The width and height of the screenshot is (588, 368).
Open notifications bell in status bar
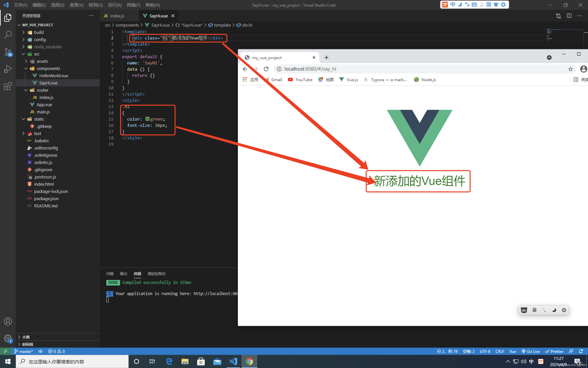(581, 351)
